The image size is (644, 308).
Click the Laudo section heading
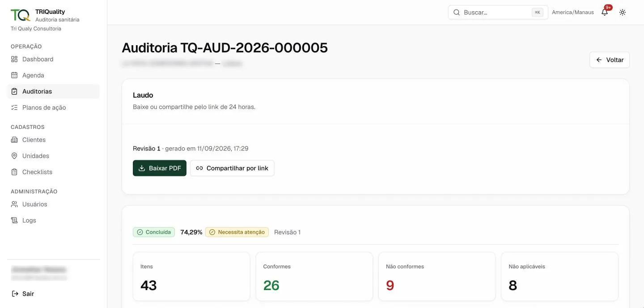[143, 95]
